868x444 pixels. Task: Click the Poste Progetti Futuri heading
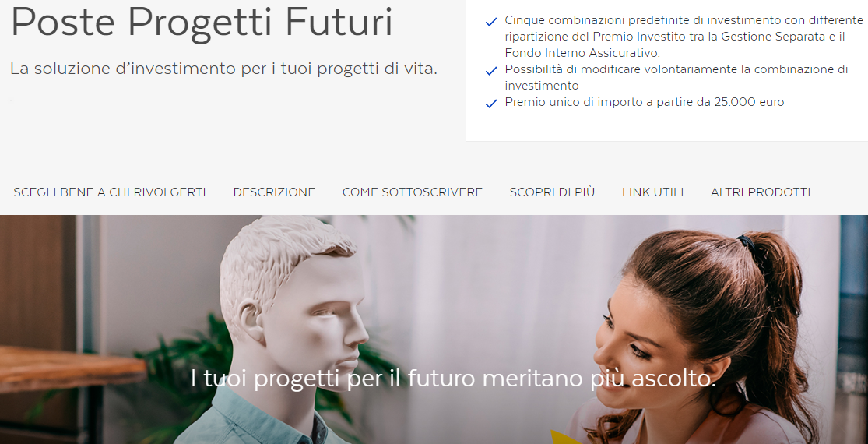coord(202,23)
